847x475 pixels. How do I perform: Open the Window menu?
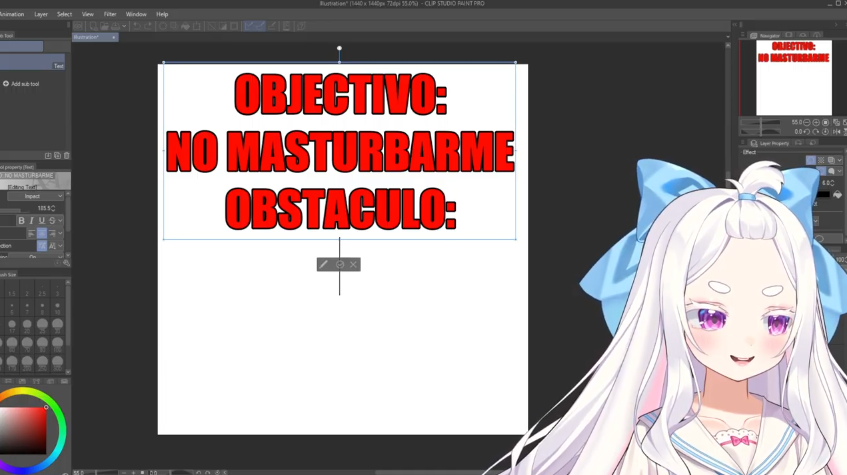tap(136, 14)
